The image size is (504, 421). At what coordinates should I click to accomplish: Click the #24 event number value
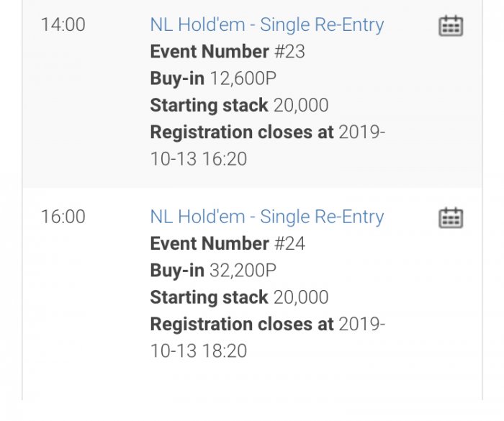pos(289,244)
